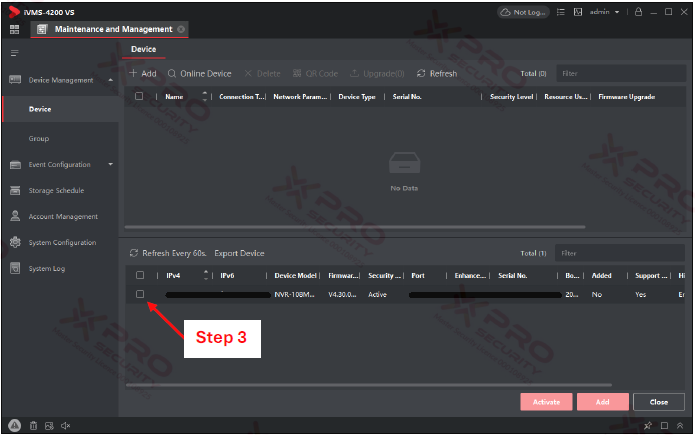Focus the upper device Filter field

621,74
